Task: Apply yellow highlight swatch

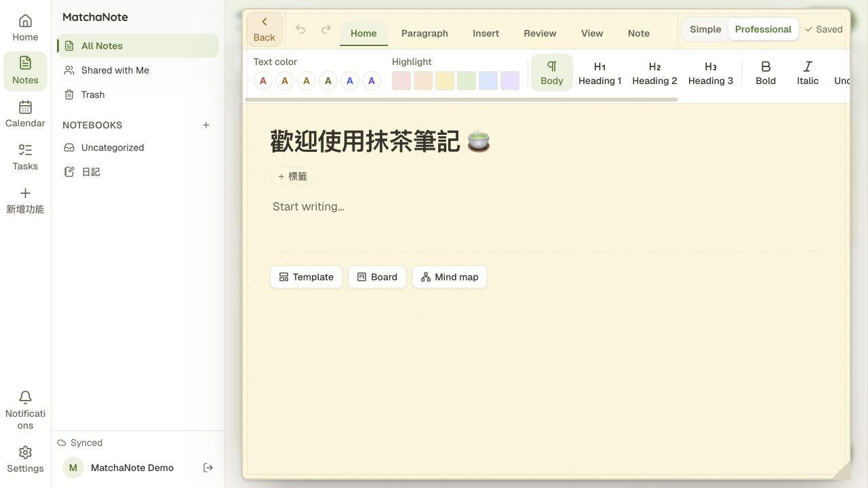Action: 445,81
